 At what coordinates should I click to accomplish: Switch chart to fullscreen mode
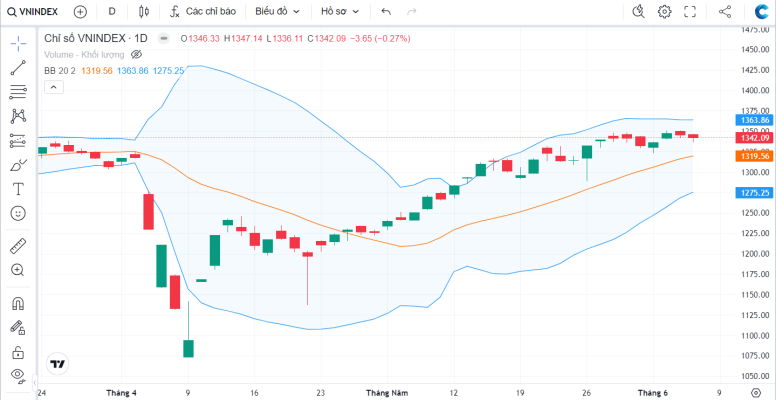coord(690,12)
